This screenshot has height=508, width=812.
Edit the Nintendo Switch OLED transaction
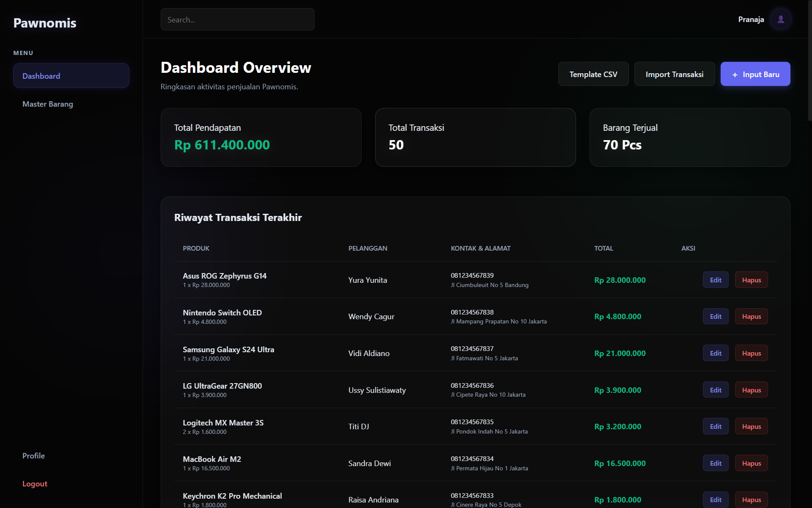pyautogui.click(x=716, y=317)
